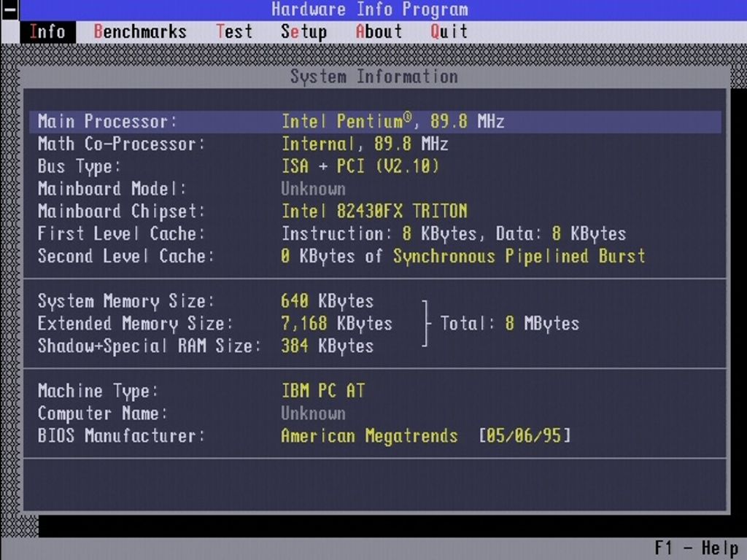
Task: Open the Setup menu
Action: coord(303,32)
